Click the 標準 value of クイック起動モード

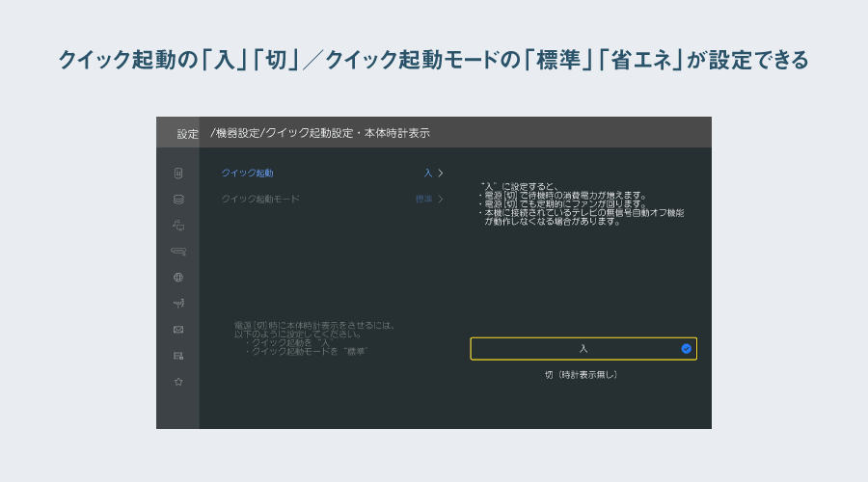(x=424, y=200)
